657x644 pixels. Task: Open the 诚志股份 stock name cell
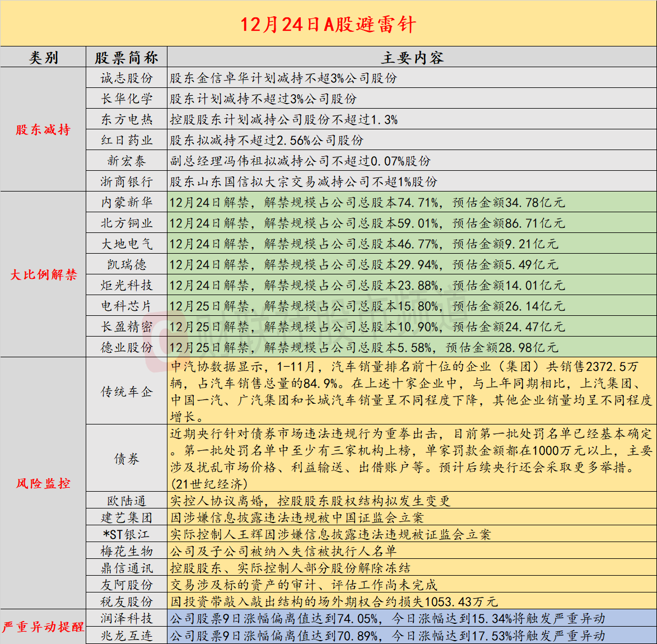[127, 78]
